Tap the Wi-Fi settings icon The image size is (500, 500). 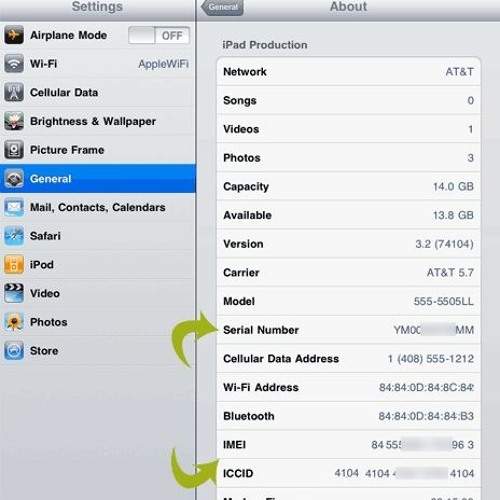[14, 63]
